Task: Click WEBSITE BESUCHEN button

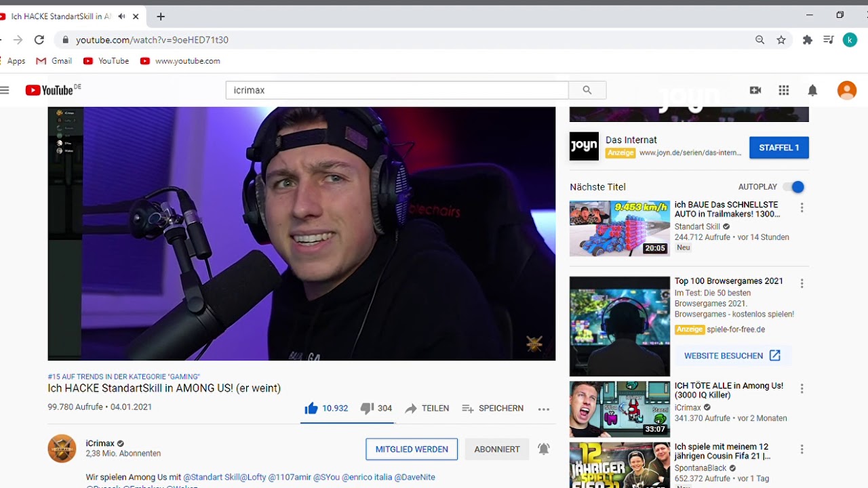Action: pyautogui.click(x=732, y=356)
